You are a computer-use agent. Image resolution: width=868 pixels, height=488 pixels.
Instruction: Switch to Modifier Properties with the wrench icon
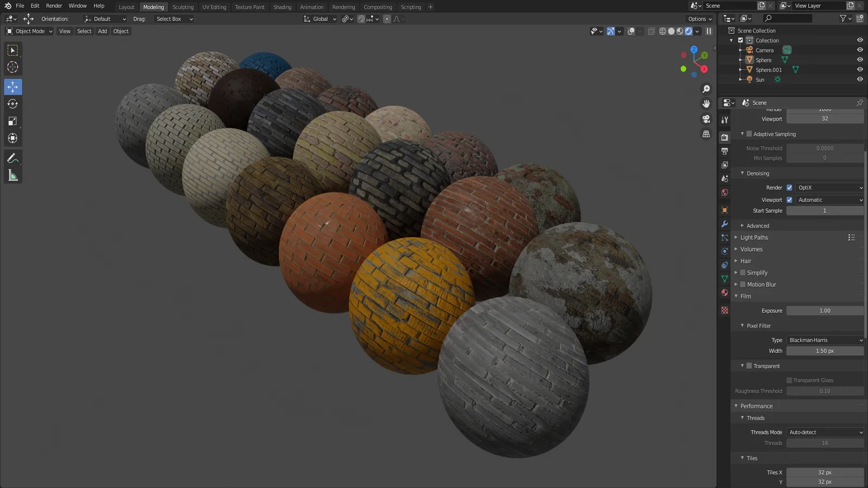click(x=724, y=223)
